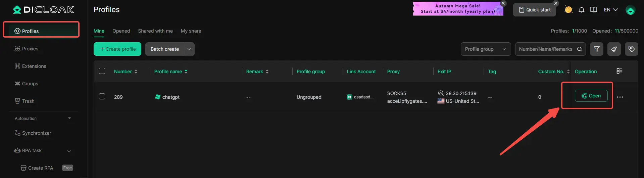The height and width of the screenshot is (178, 644).
Task: Click the search magnifier icon
Action: pos(580,49)
